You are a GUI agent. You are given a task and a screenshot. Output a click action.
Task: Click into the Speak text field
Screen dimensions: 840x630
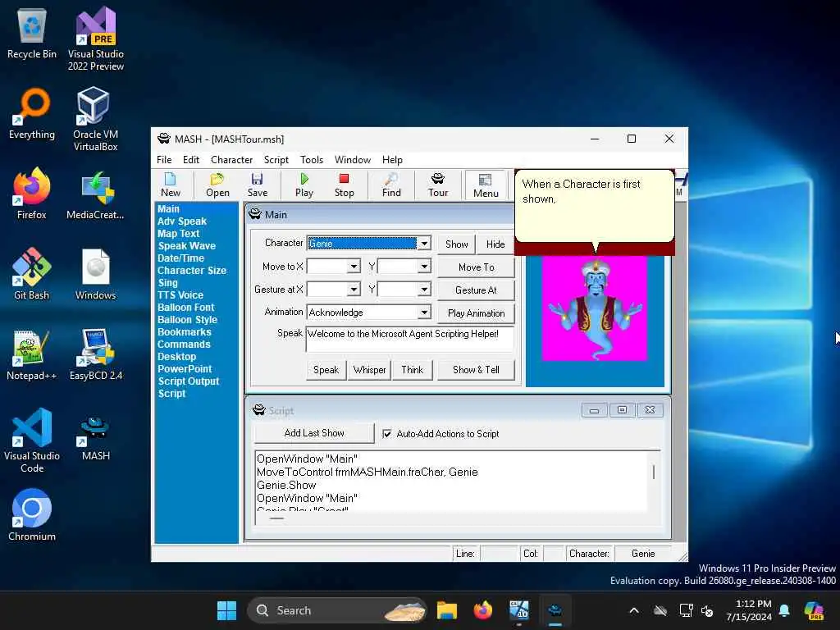click(410, 339)
